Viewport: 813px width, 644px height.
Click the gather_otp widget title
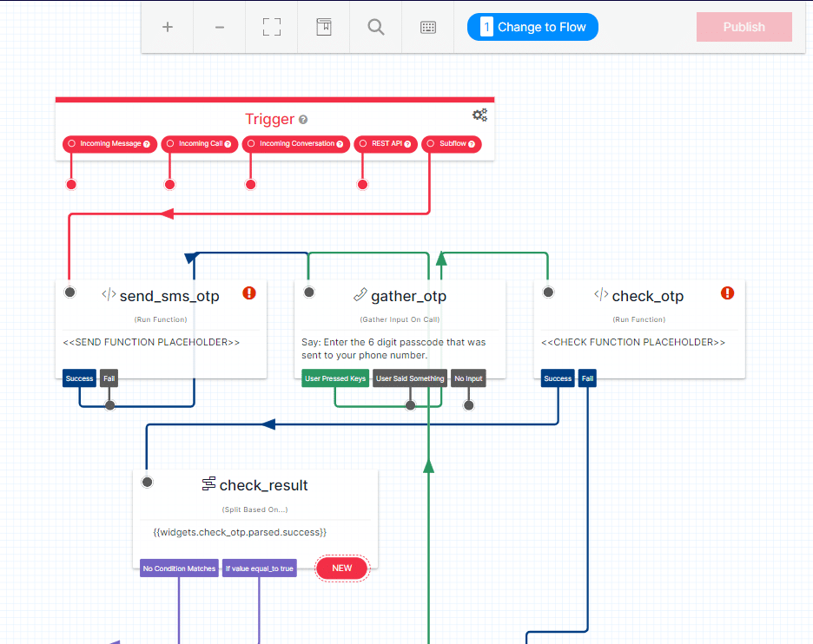tap(408, 296)
